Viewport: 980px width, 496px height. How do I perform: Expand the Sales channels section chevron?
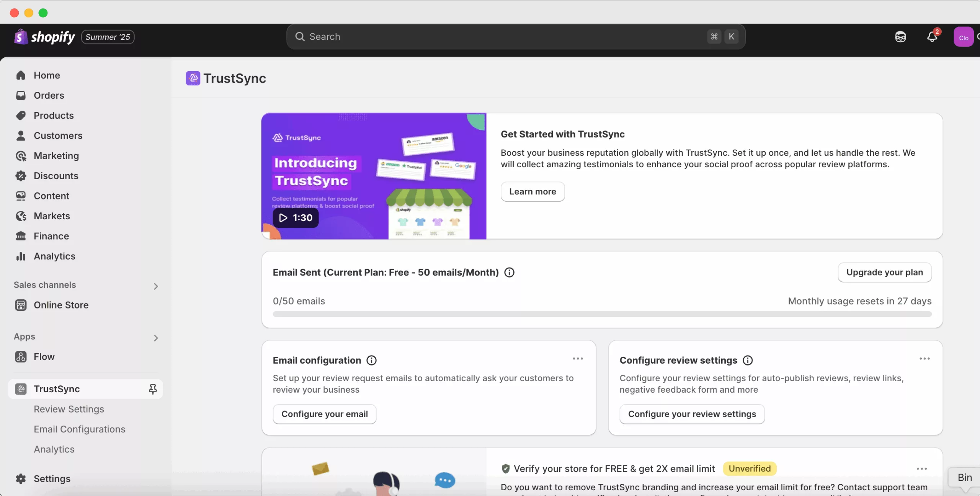[x=156, y=286]
